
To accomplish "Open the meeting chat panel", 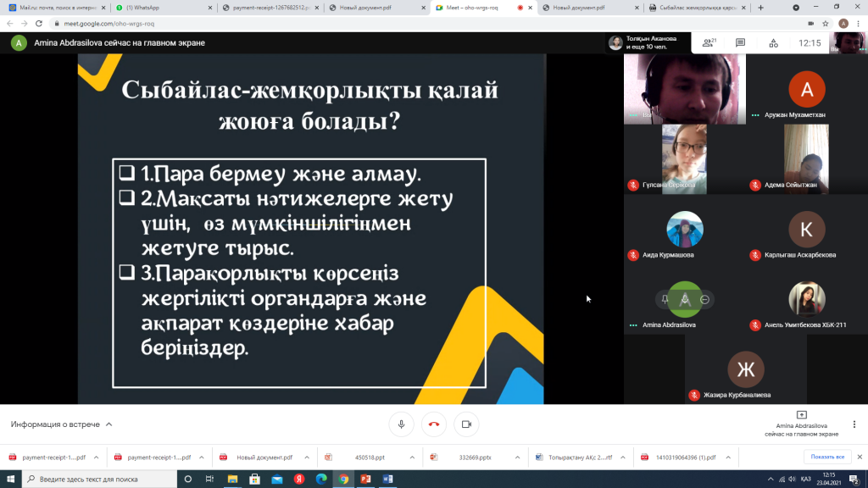I will pos(740,42).
